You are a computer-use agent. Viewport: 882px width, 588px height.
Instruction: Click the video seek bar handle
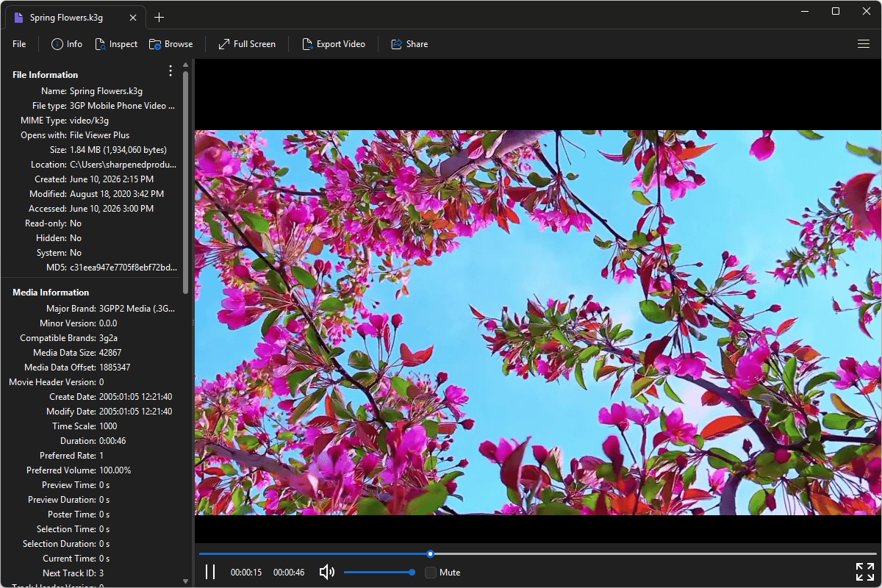(431, 553)
